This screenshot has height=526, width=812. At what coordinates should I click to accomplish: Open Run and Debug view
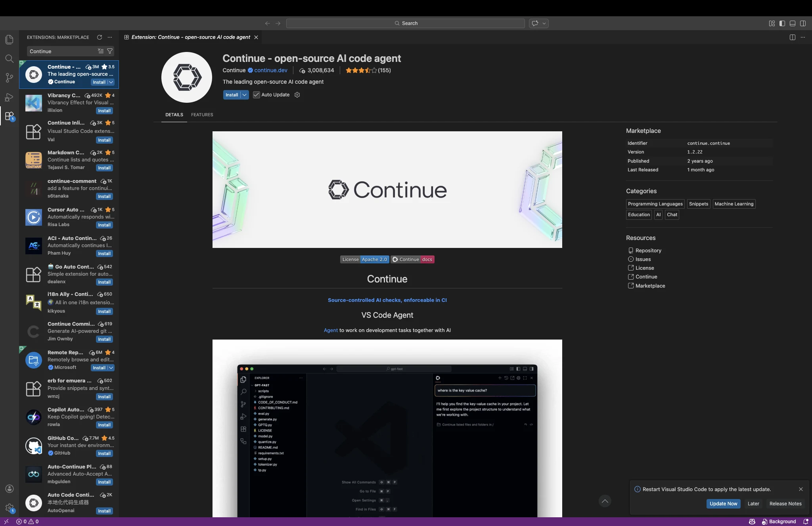point(10,97)
